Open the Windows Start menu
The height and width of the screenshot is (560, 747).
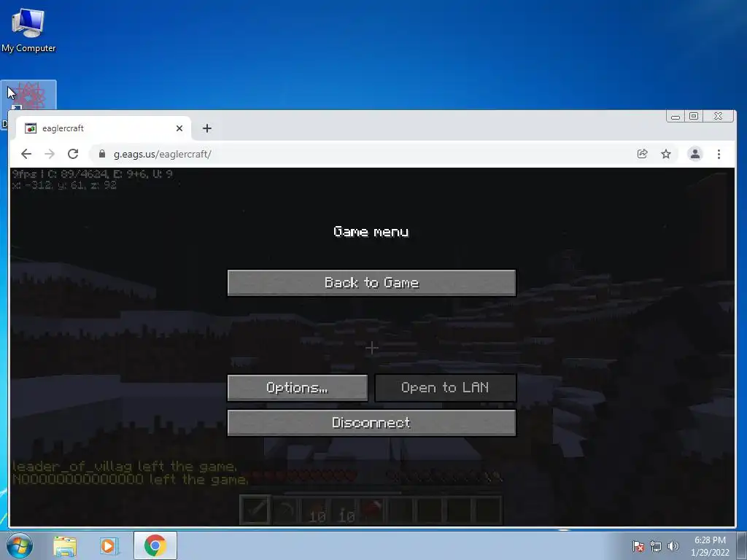[x=20, y=545]
